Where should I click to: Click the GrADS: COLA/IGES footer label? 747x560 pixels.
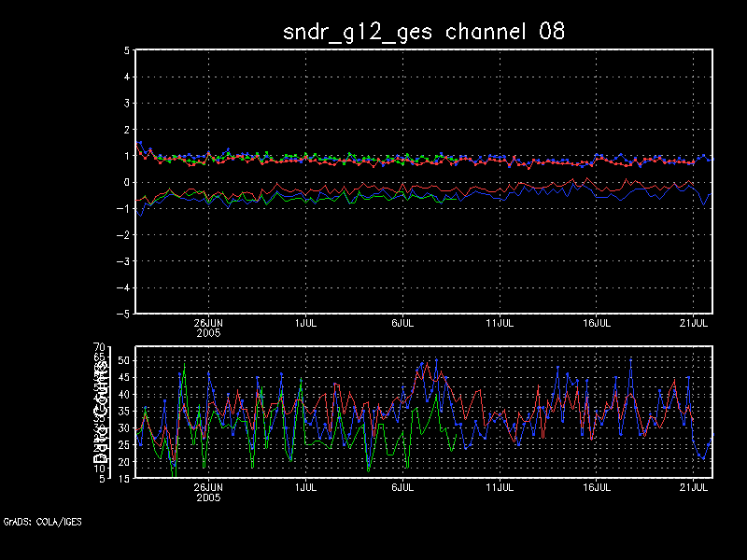tap(42, 522)
